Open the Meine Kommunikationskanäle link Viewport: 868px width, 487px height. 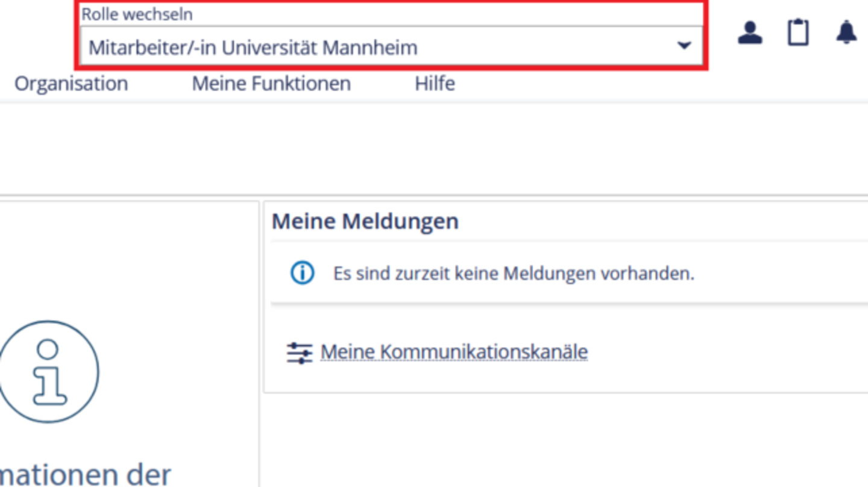point(454,351)
